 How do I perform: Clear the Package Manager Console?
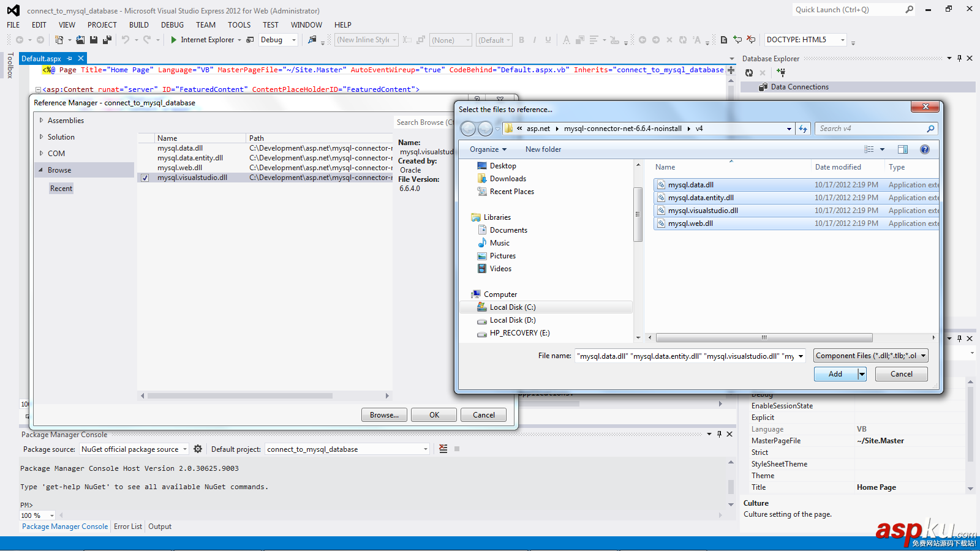pos(443,449)
